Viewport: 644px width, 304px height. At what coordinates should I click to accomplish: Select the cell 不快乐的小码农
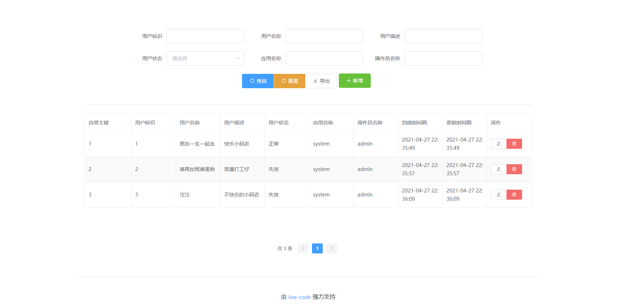[242, 195]
